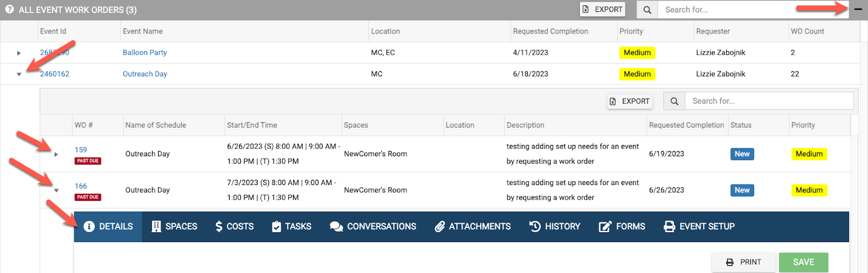Expand the Balloon Party event row
This screenshot has width=868, height=273.
tap(19, 53)
